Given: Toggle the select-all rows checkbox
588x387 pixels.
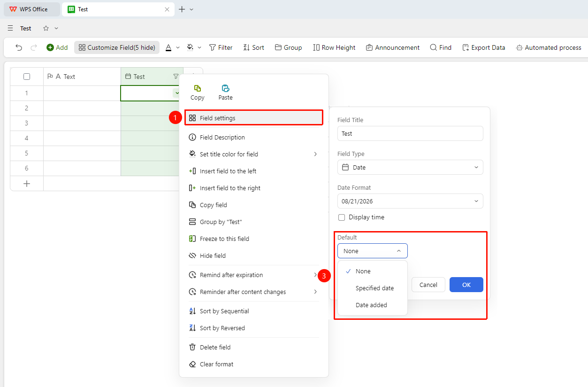Looking at the screenshot, I should click(27, 77).
